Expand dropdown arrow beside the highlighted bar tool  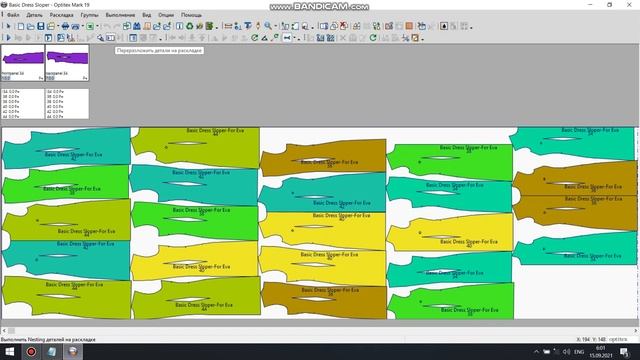[x=295, y=38]
